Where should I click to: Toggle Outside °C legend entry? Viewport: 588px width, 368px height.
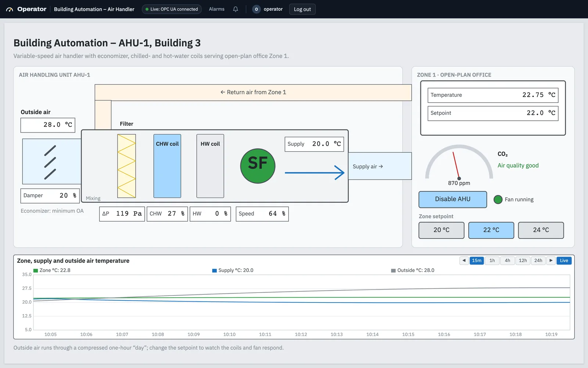[x=413, y=270]
